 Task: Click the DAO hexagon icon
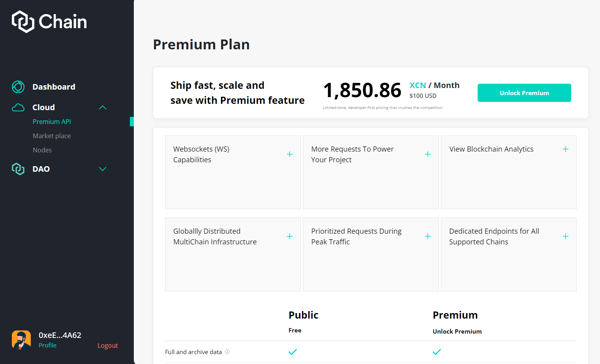tap(18, 169)
